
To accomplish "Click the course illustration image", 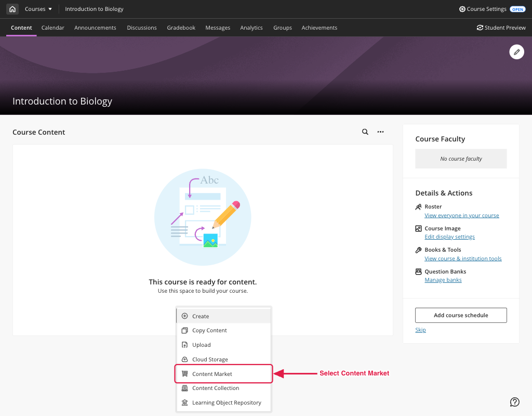I will coord(203,217).
